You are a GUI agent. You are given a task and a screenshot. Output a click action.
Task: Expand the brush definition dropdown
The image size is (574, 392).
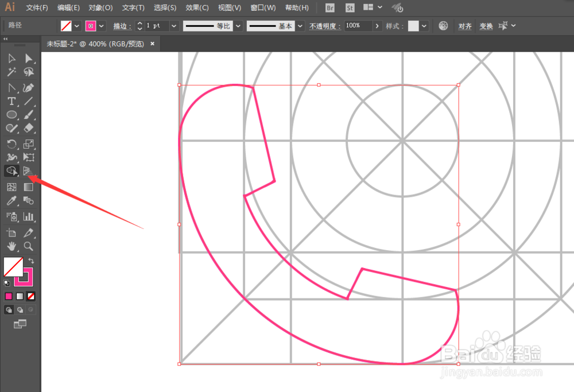[300, 26]
